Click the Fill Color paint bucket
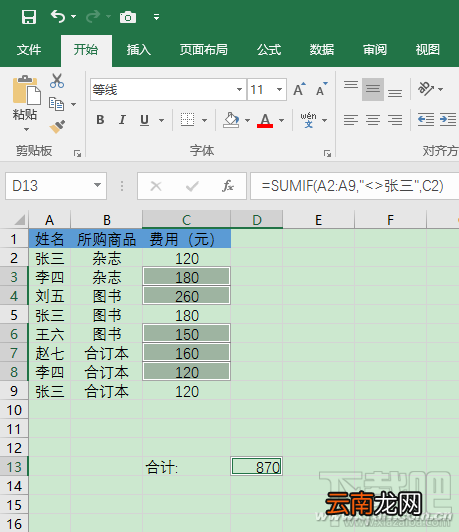The image size is (459, 532). (231, 120)
